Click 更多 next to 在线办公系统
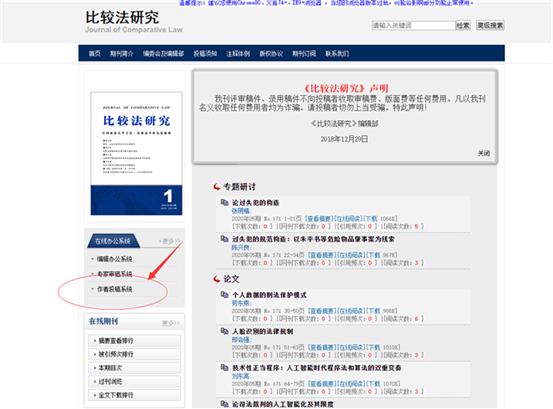The width and height of the screenshot is (553, 409). [169, 241]
